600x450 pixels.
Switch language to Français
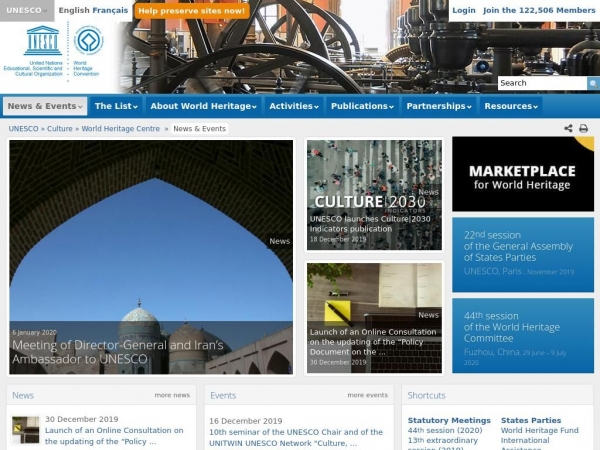[x=110, y=10]
